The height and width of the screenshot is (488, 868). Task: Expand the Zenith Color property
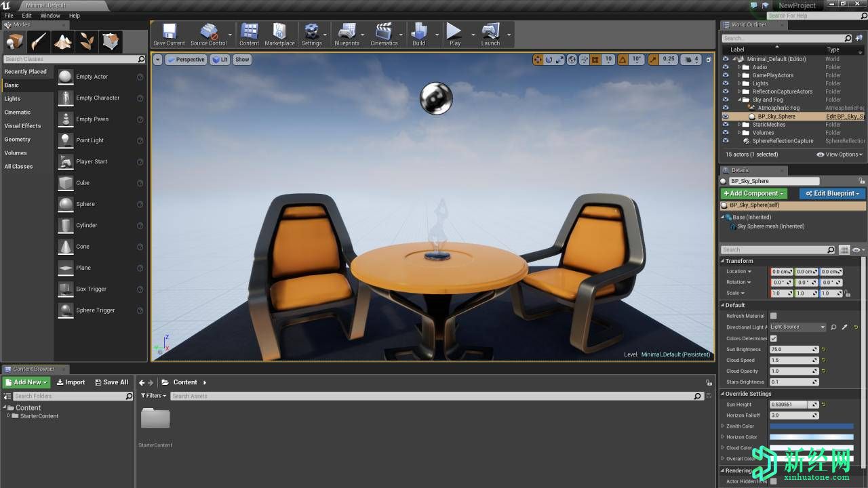point(723,426)
